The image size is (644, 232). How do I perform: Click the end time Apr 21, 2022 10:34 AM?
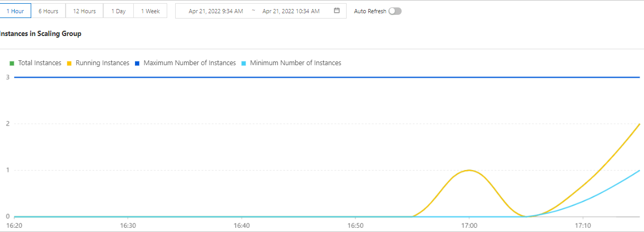291,11
